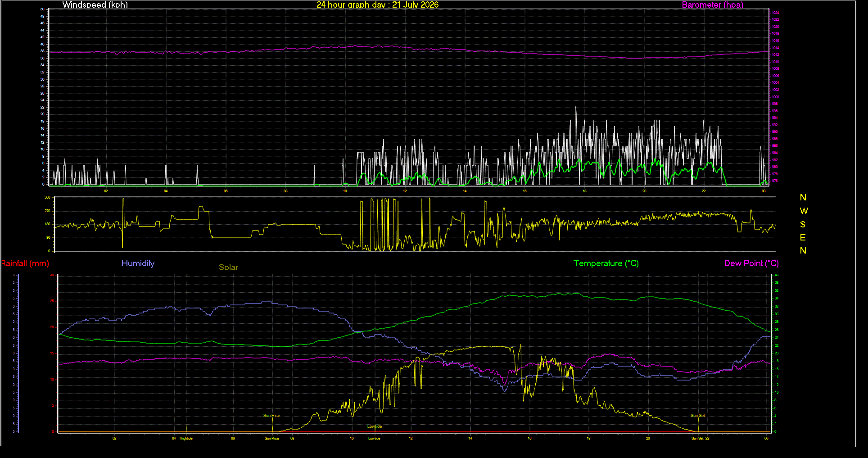Click the 'E' wind direction letter
Screen dimensions: 868x458
click(x=803, y=237)
